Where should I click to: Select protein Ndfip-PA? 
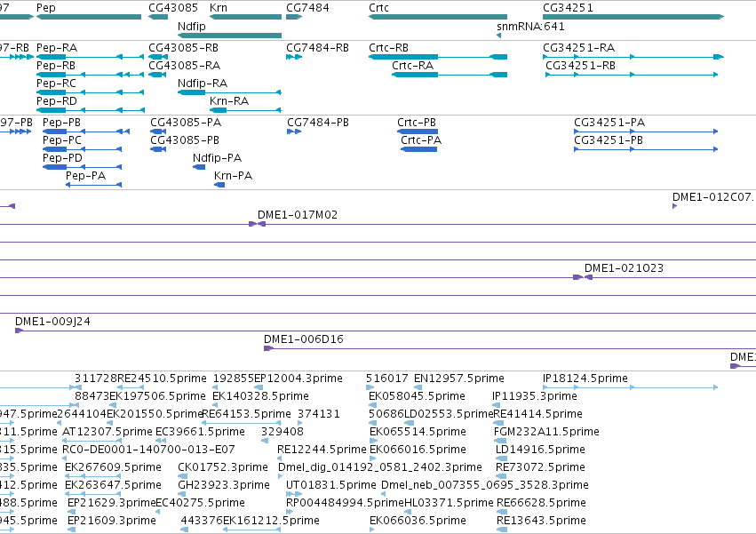[x=199, y=167]
